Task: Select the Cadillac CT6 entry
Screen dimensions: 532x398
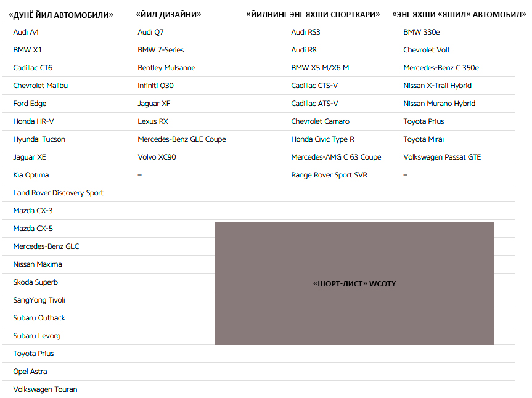Action: coord(33,68)
